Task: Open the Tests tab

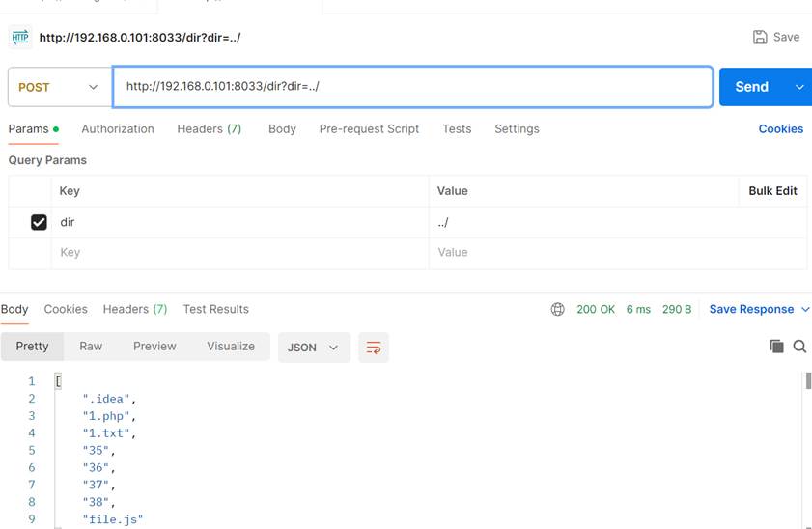Action: (x=457, y=129)
